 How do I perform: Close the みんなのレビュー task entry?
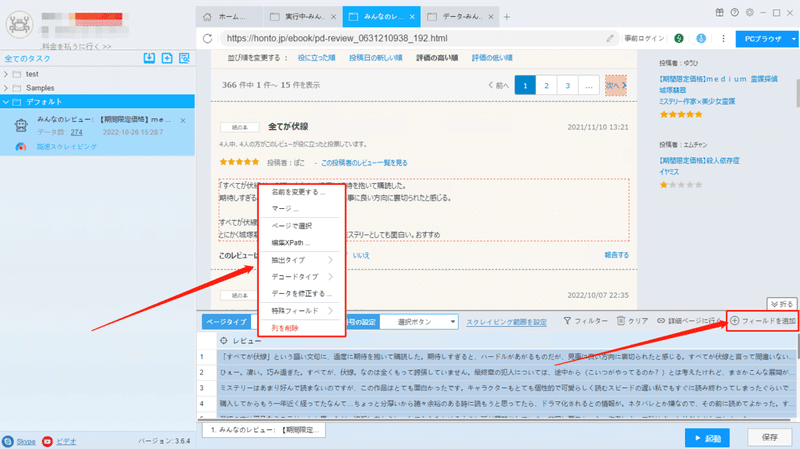tap(183, 121)
